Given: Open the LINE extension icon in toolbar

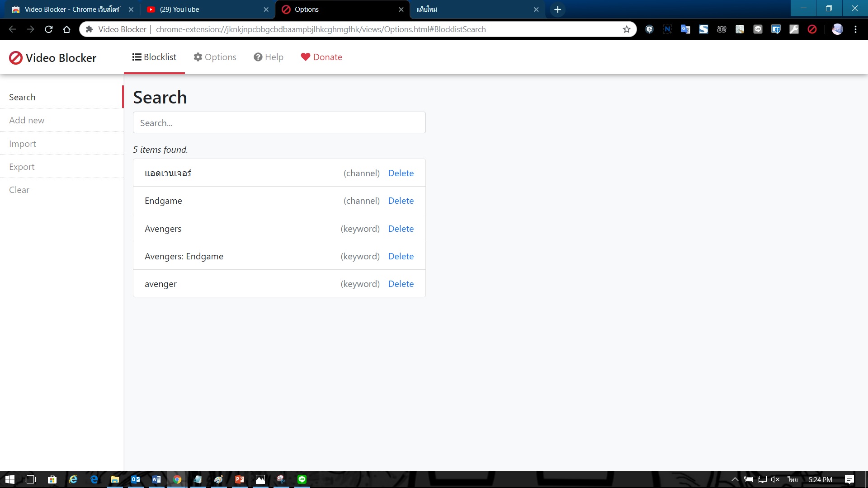Looking at the screenshot, I should point(758,29).
